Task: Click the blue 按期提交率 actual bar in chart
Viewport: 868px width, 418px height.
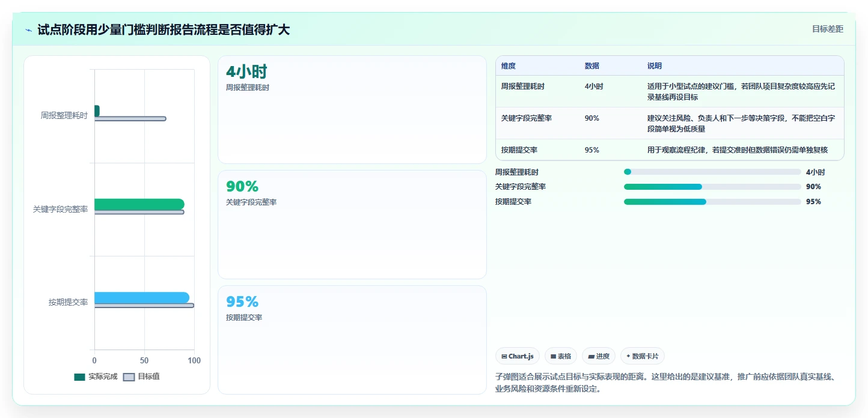Action: [142, 297]
